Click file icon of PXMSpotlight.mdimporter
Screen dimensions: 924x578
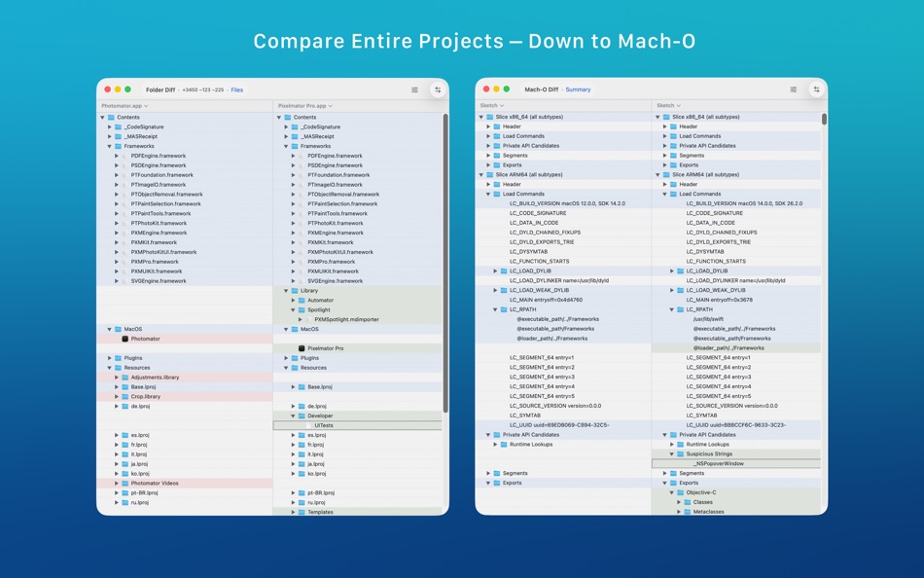[308, 319]
